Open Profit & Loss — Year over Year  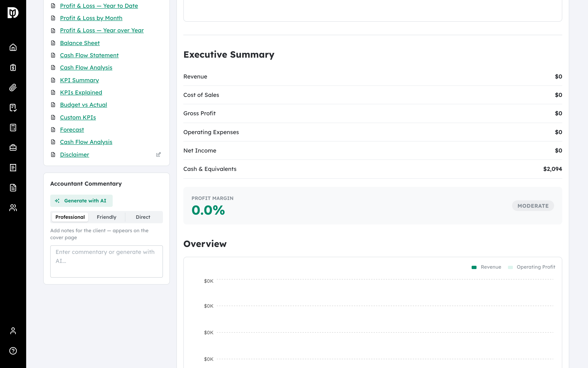tap(102, 30)
